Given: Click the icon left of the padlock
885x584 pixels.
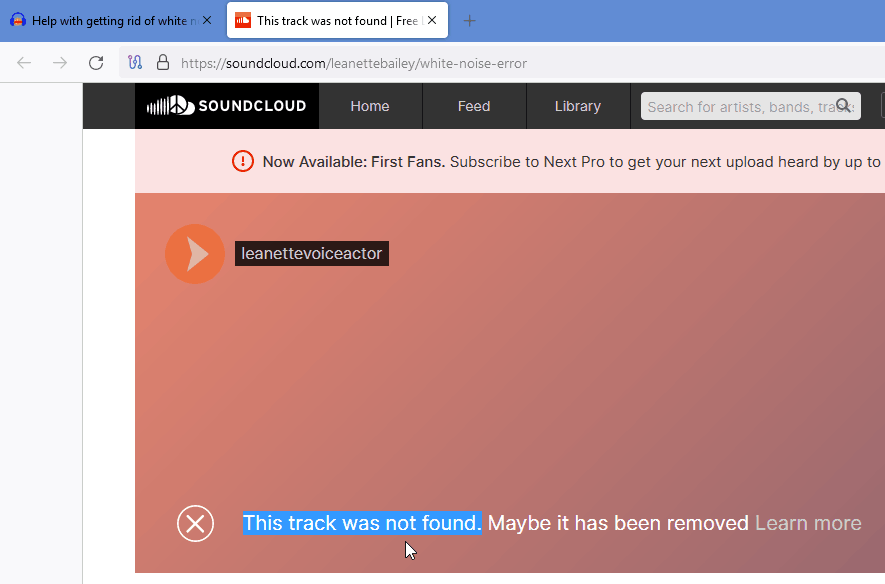Looking at the screenshot, I should [136, 63].
